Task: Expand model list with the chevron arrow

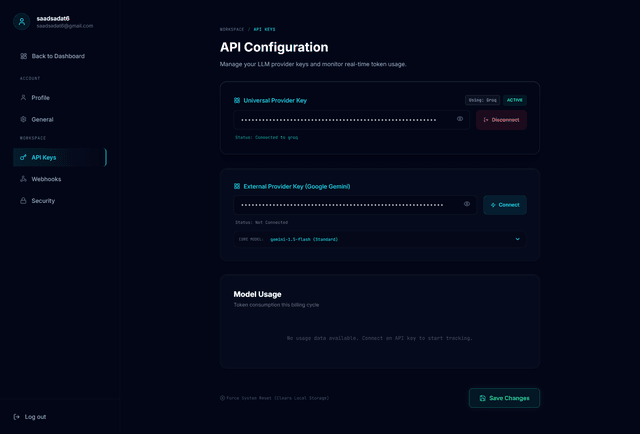Action: coord(517,239)
